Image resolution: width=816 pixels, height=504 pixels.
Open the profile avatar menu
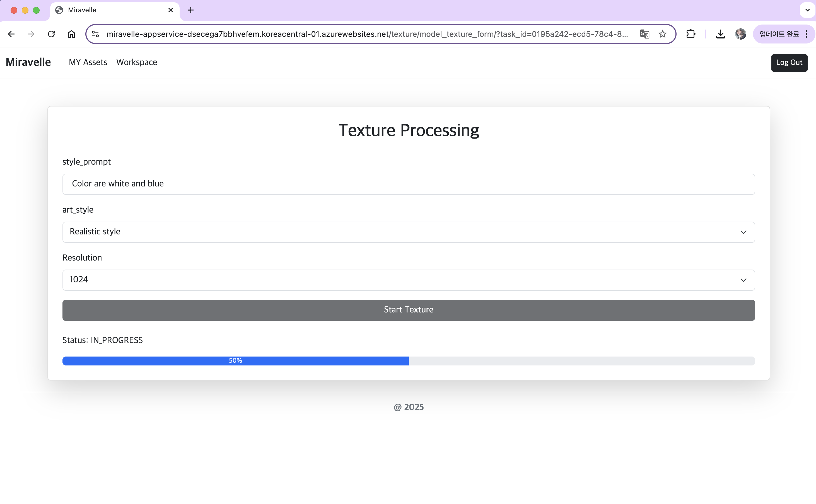click(x=740, y=34)
